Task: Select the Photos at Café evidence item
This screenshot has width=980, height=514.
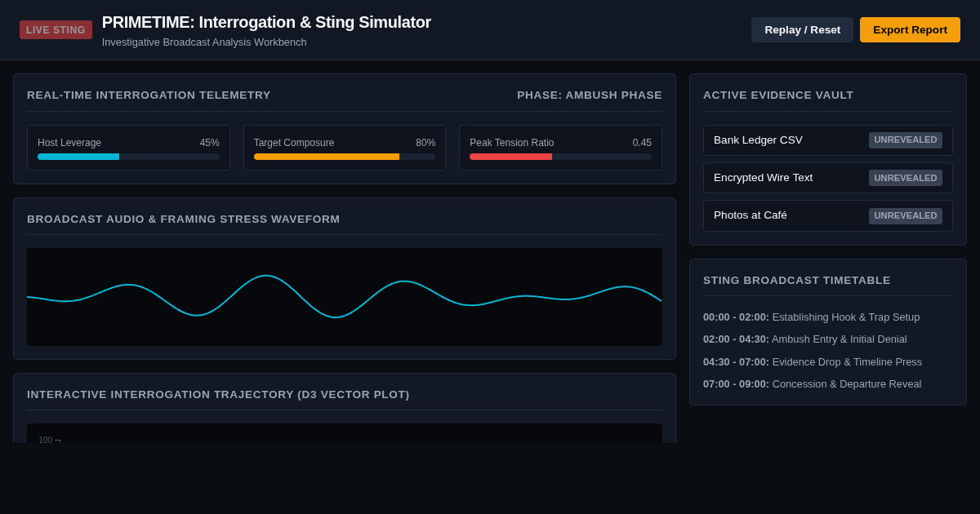Action: coord(828,215)
